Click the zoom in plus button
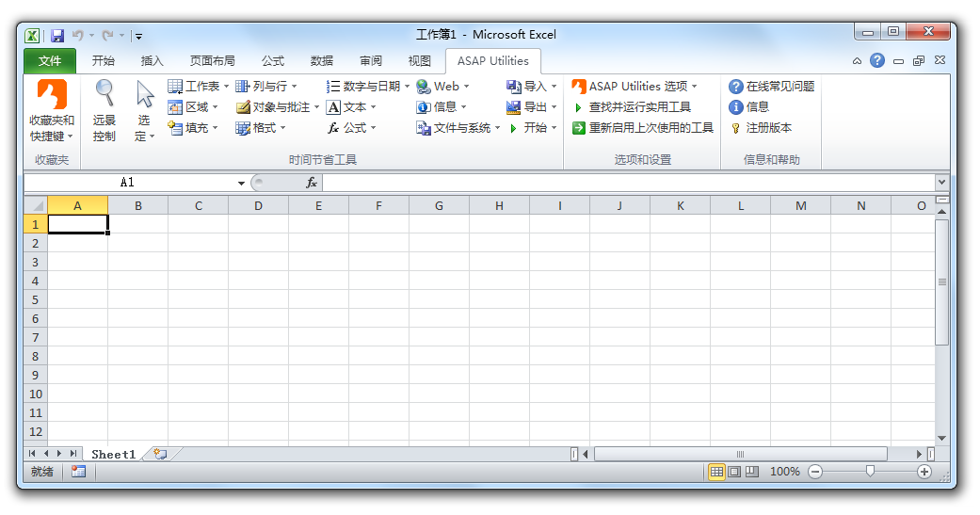The height and width of the screenshot is (515, 980). 924,472
